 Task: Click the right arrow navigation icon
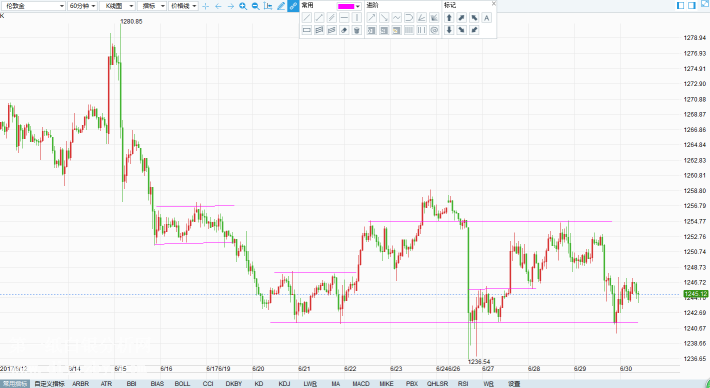tap(230, 6)
